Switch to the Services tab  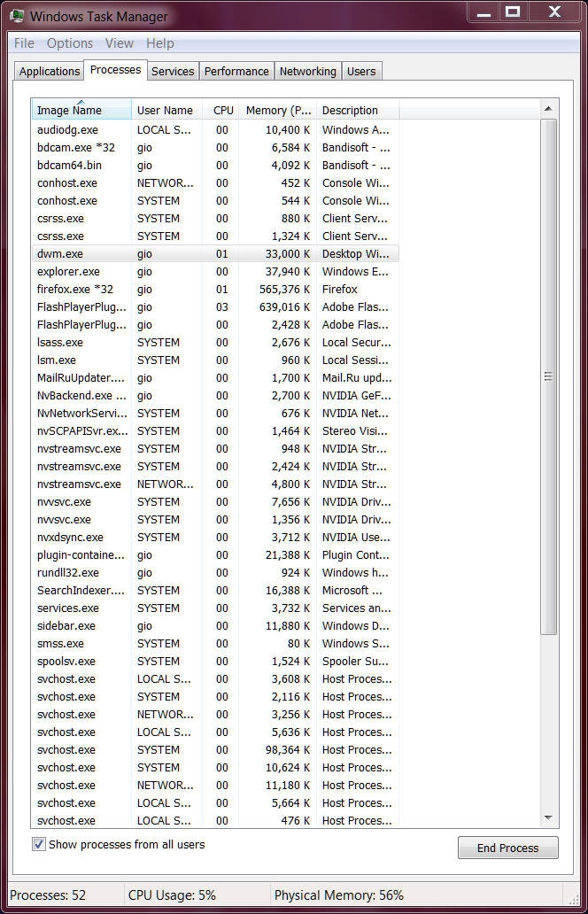point(173,71)
